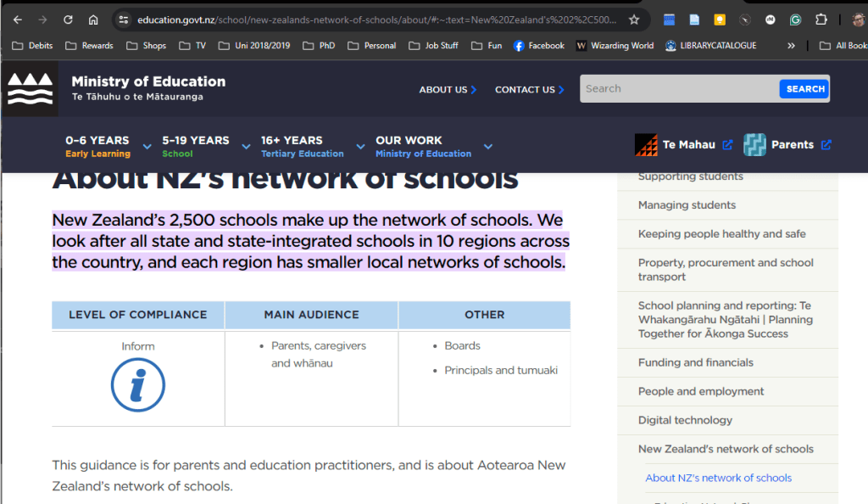Viewport: 868px width, 504px height.
Task: Open the Contact Us menu item
Action: (x=529, y=89)
